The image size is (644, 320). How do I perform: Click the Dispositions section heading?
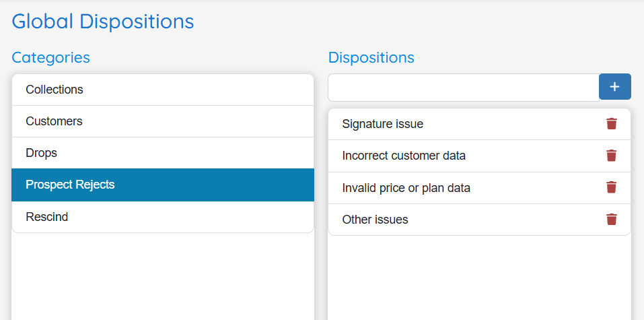371,57
